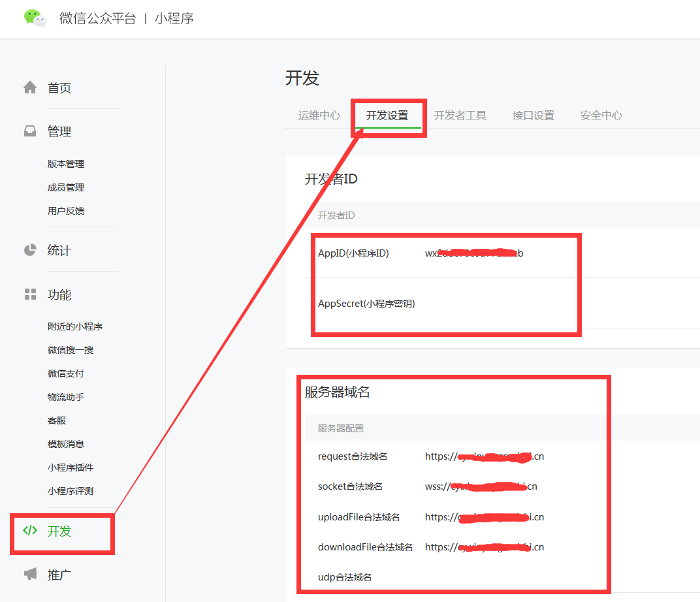
Task: Click the request合法域名 label
Action: tap(353, 456)
